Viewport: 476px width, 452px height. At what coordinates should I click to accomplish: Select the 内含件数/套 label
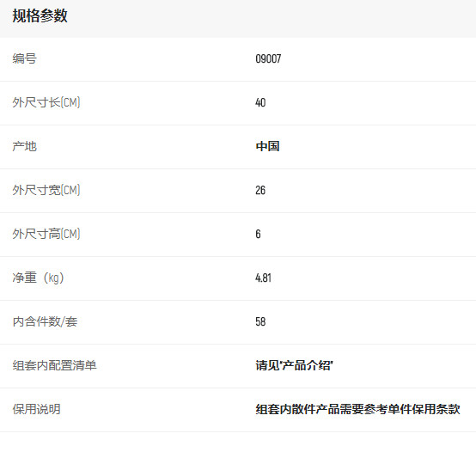click(45, 321)
